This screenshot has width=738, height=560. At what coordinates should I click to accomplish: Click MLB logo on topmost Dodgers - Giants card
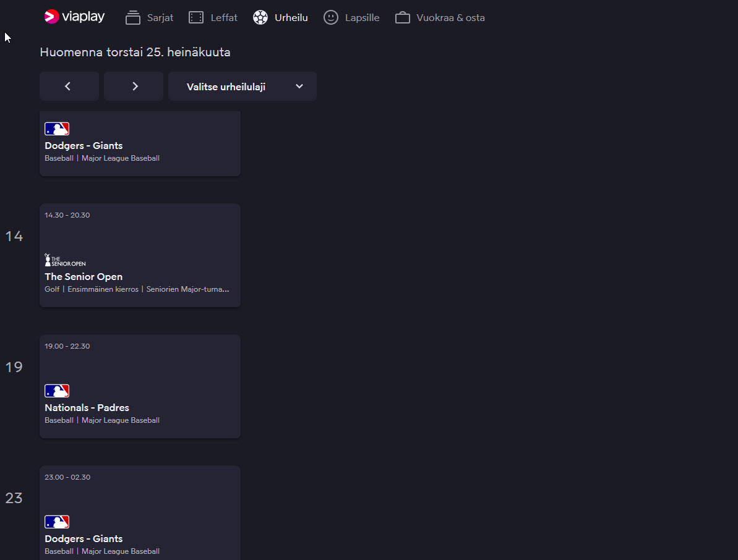(x=57, y=129)
